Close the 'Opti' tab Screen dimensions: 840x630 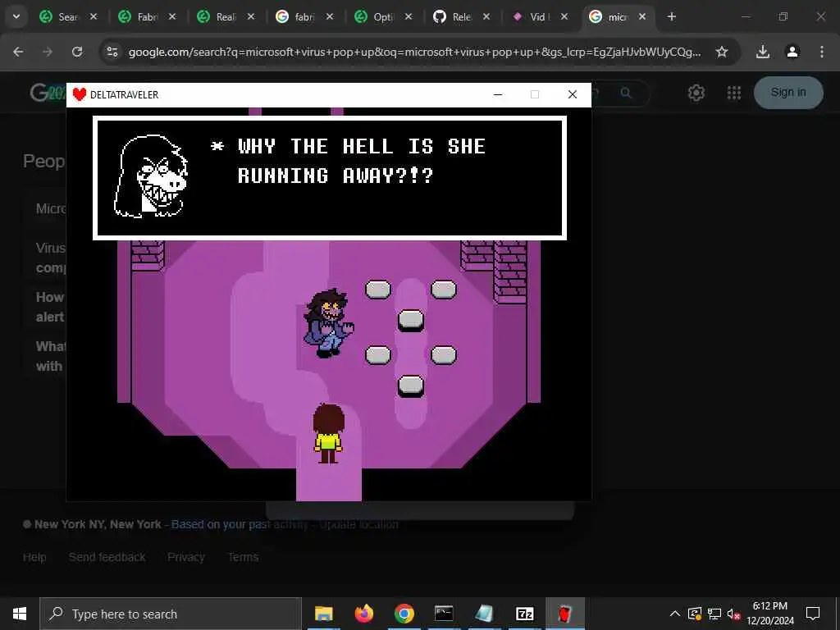tap(409, 16)
